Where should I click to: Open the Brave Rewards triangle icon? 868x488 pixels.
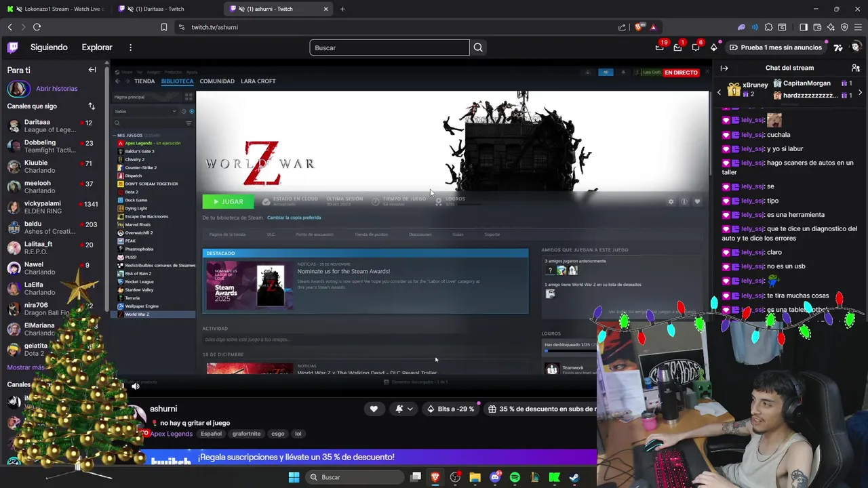point(653,27)
